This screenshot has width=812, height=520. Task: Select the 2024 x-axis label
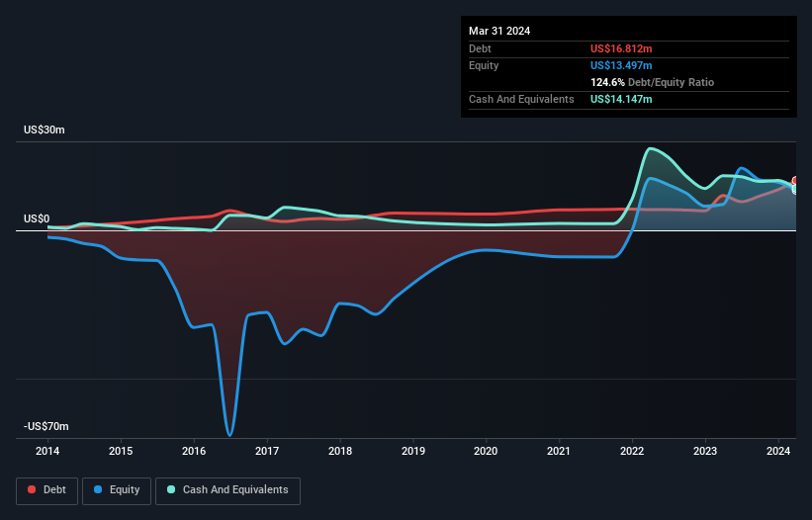pyautogui.click(x=778, y=451)
